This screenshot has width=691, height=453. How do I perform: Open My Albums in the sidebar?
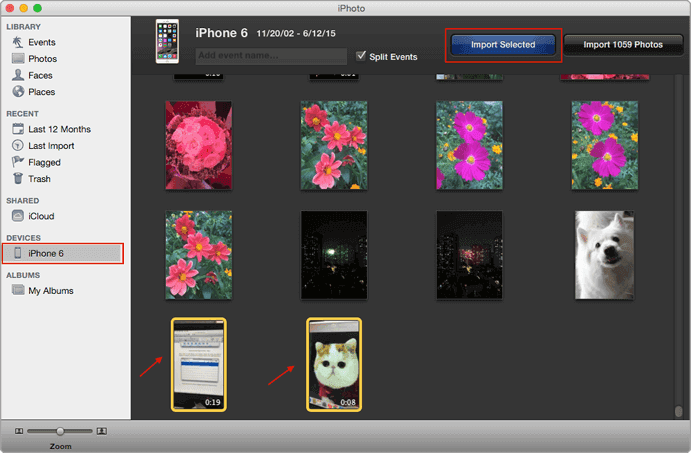[x=43, y=291]
